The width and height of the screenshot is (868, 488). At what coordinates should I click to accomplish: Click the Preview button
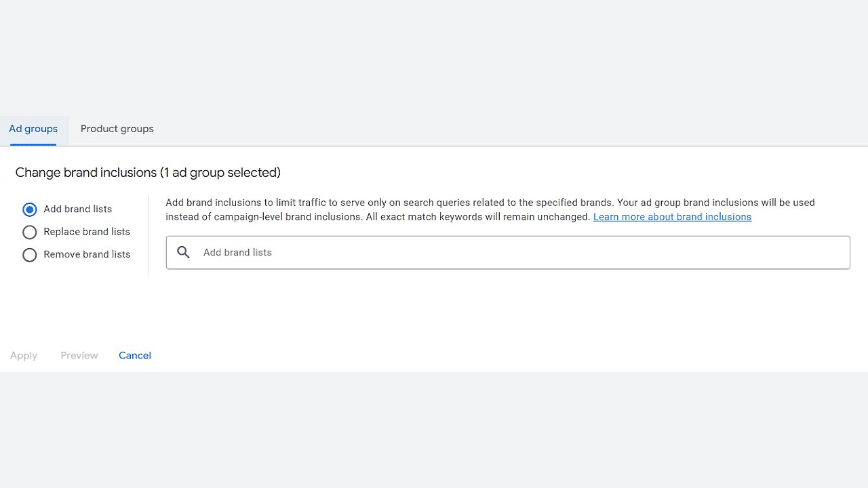pos(79,355)
